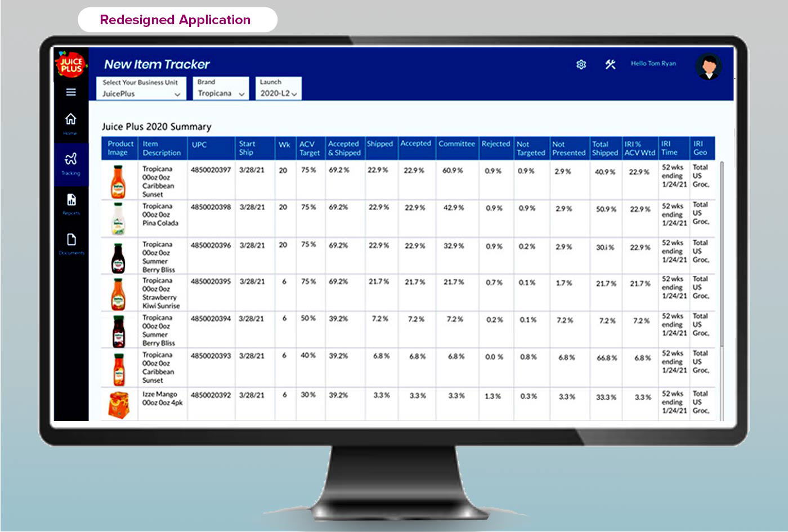This screenshot has width=788, height=532.
Task: Open the hamburger menu in sidebar
Action: click(x=71, y=92)
